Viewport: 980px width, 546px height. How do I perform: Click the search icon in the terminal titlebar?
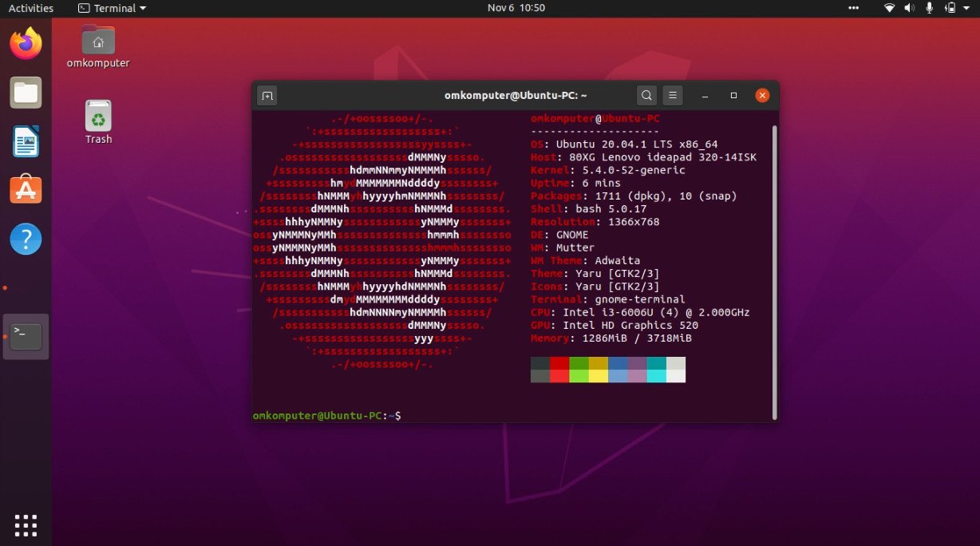pos(646,95)
